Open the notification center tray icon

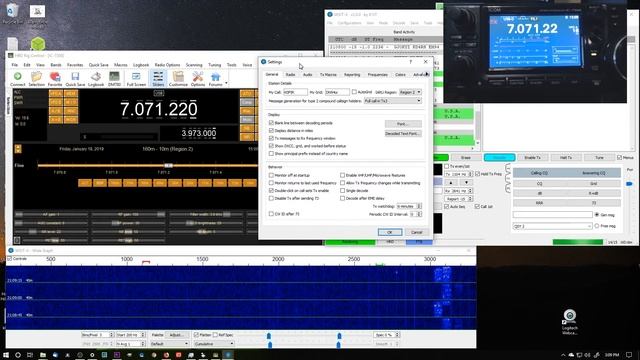[629, 355]
